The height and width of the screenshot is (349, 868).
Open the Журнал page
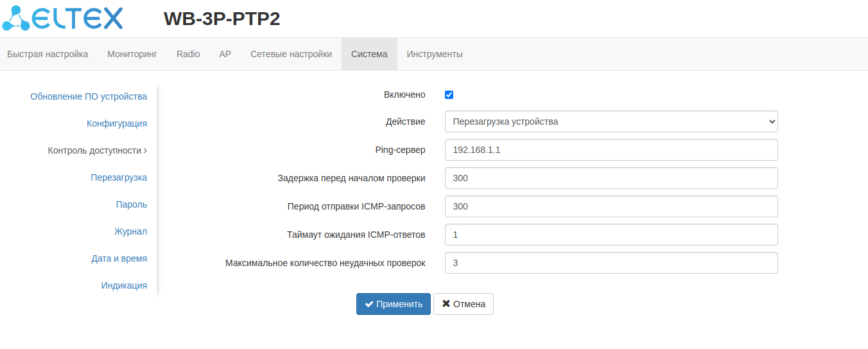130,231
